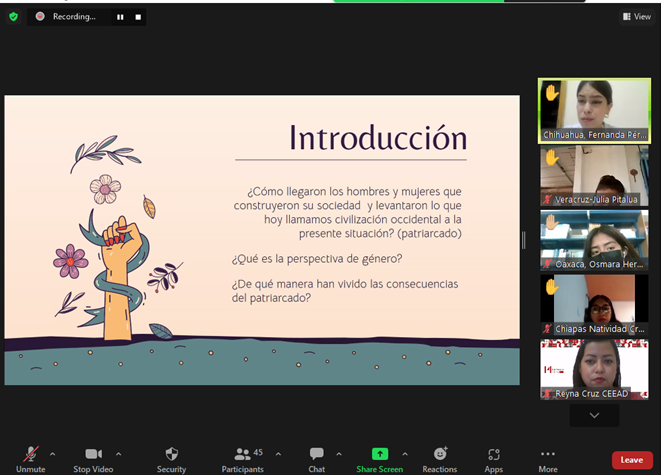Open the Reactions menu

(x=440, y=459)
